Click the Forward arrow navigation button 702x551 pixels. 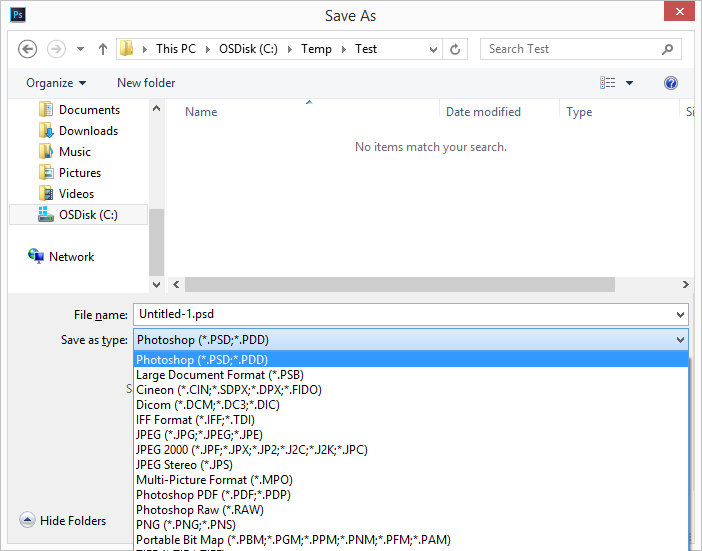(56, 49)
